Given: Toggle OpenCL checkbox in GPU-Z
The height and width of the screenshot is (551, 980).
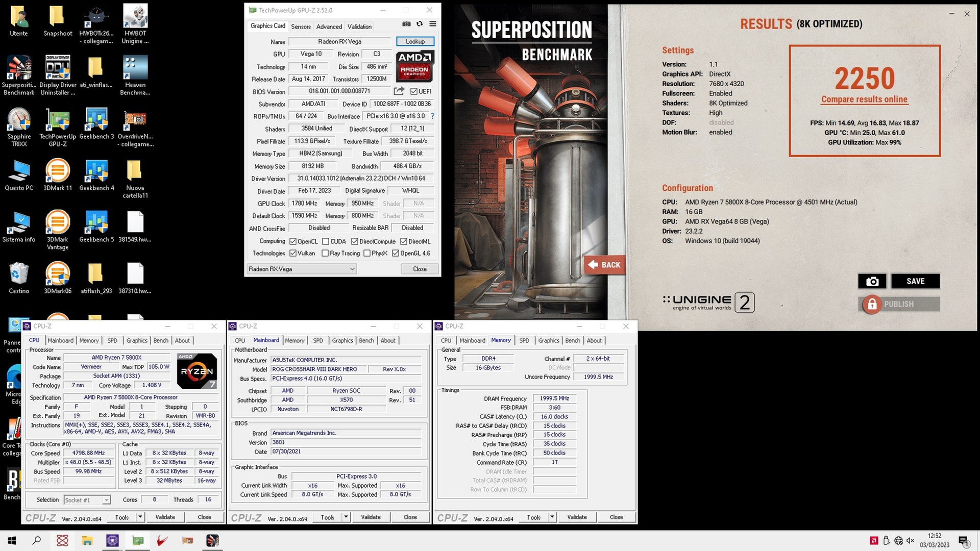Looking at the screenshot, I should (293, 241).
